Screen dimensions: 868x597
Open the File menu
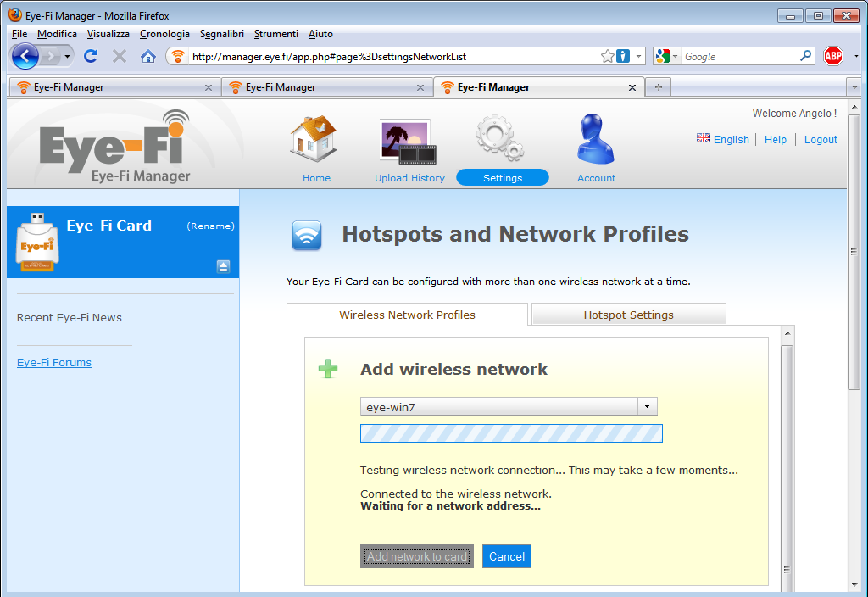pyautogui.click(x=19, y=34)
